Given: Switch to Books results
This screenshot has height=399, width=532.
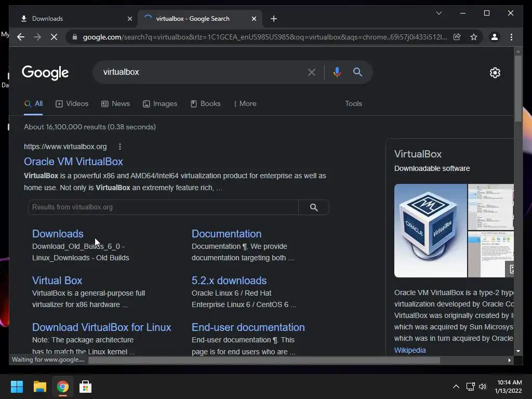Looking at the screenshot, I should (206, 104).
